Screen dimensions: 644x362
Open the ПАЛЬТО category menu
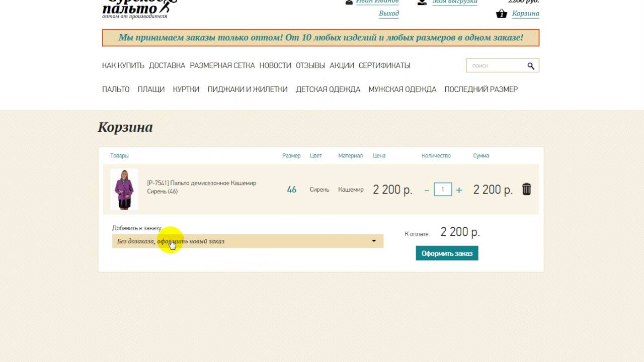[116, 89]
